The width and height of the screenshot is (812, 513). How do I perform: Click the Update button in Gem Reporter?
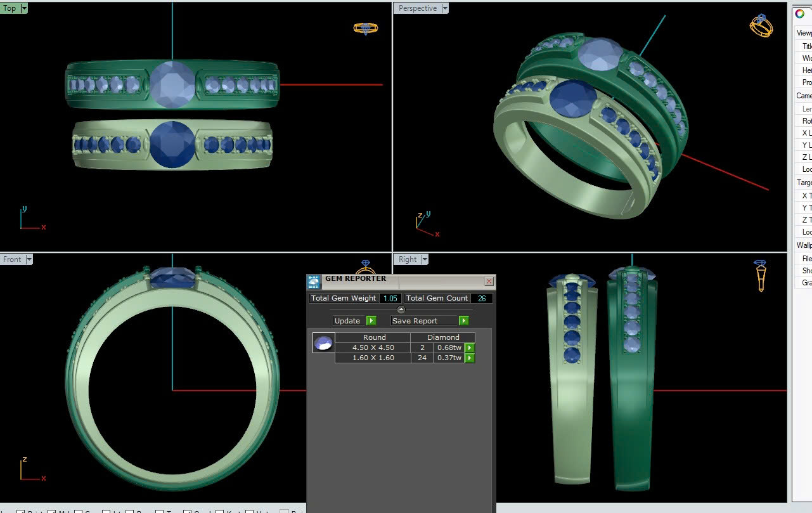[x=347, y=321]
